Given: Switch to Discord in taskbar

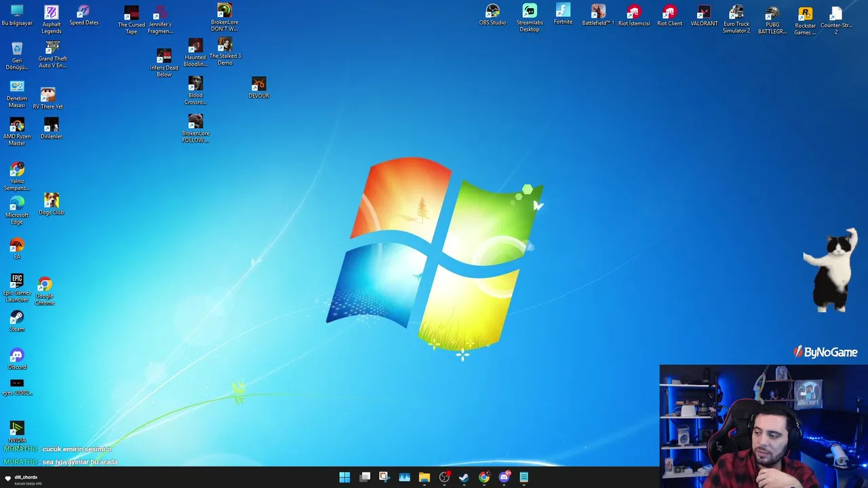Looking at the screenshot, I should coord(504,477).
